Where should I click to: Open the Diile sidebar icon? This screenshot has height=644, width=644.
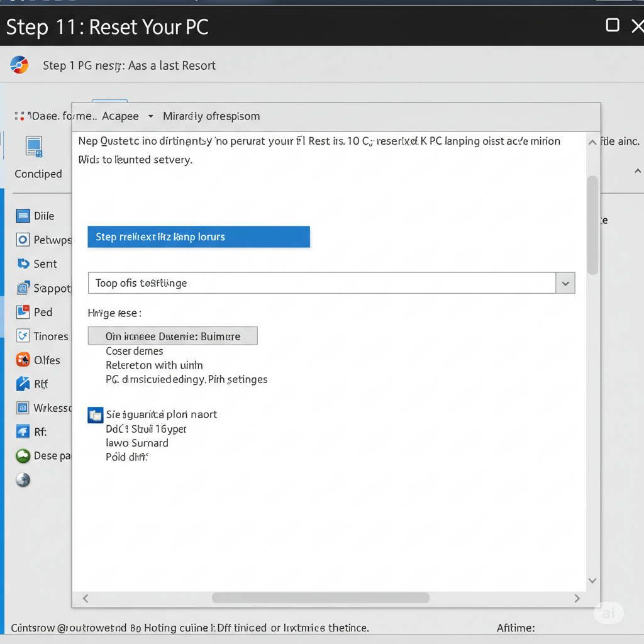pyautogui.click(x=23, y=216)
